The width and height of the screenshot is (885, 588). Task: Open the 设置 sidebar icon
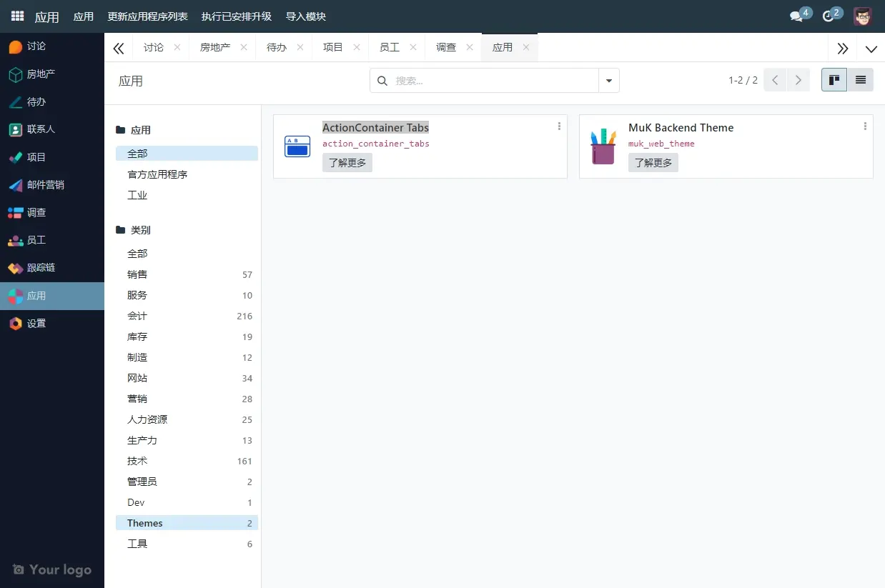click(16, 324)
